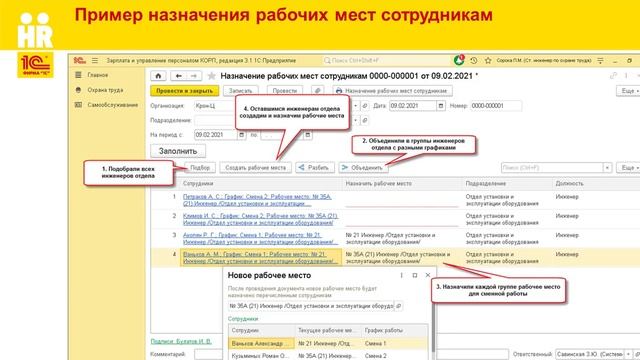Click assigned workplace cell in row 3

pyautogui.click(x=402, y=238)
